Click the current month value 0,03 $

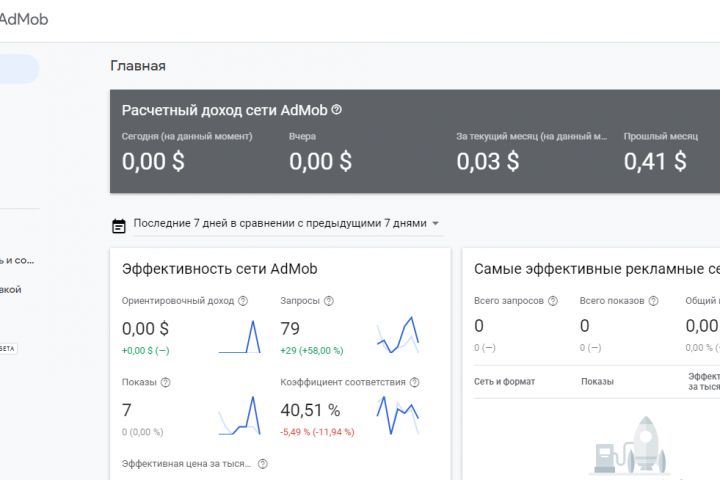488,162
